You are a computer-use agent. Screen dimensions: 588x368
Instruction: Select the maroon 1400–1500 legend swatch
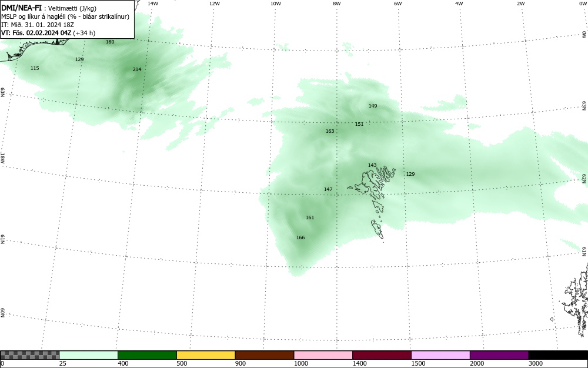tap(382, 355)
